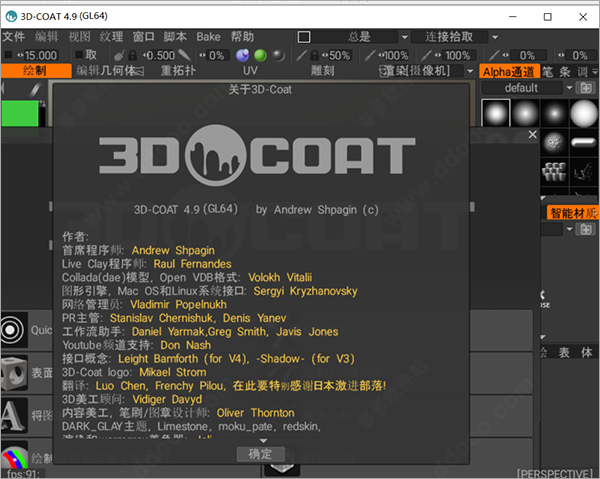Open the 文件 menu
Image resolution: width=600 pixels, height=479 pixels.
(x=14, y=37)
